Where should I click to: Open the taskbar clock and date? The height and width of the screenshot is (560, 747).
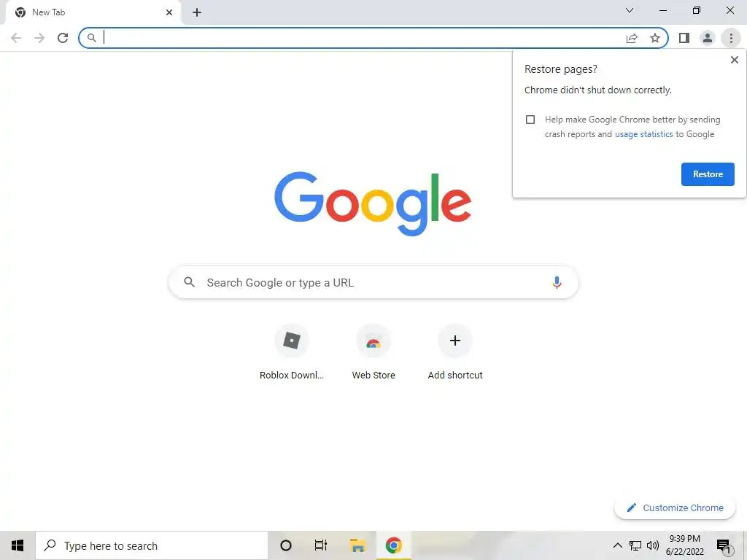click(684, 545)
